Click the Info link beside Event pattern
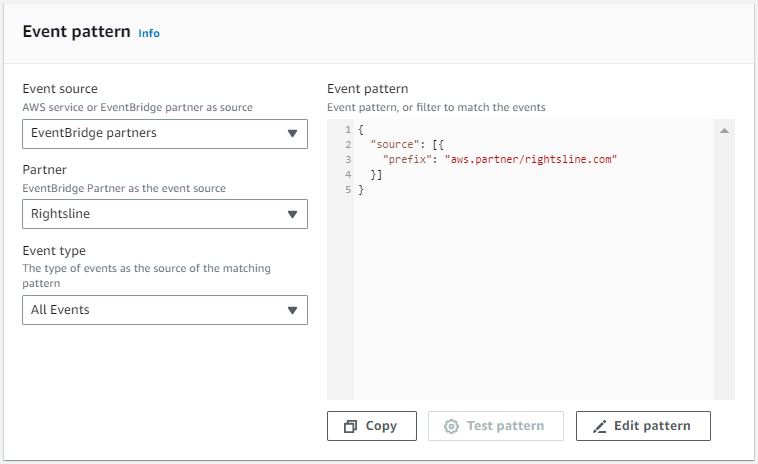 coord(148,33)
